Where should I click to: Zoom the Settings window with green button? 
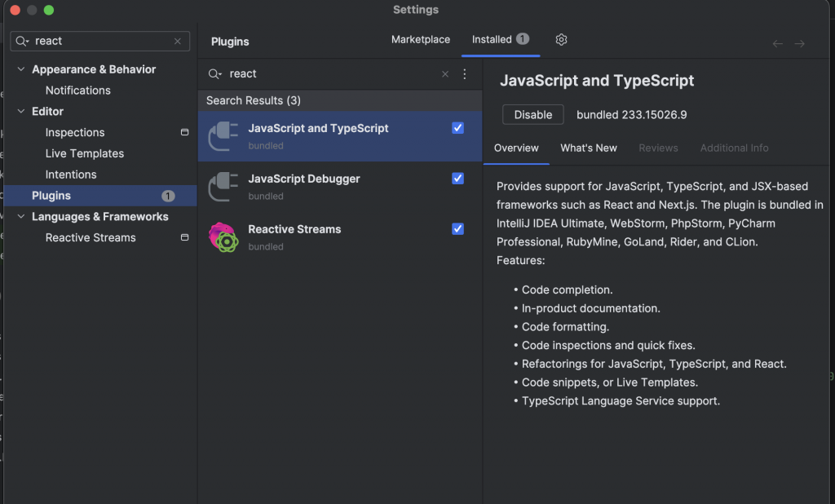pyautogui.click(x=49, y=10)
